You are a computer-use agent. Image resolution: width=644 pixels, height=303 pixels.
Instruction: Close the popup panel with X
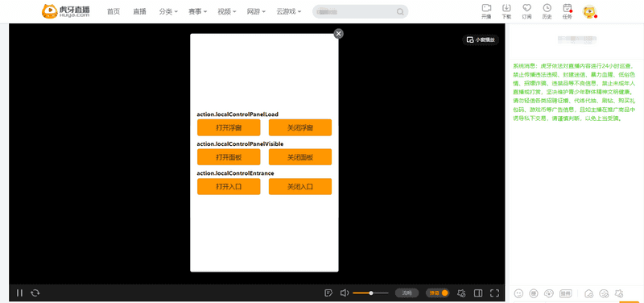(x=338, y=34)
